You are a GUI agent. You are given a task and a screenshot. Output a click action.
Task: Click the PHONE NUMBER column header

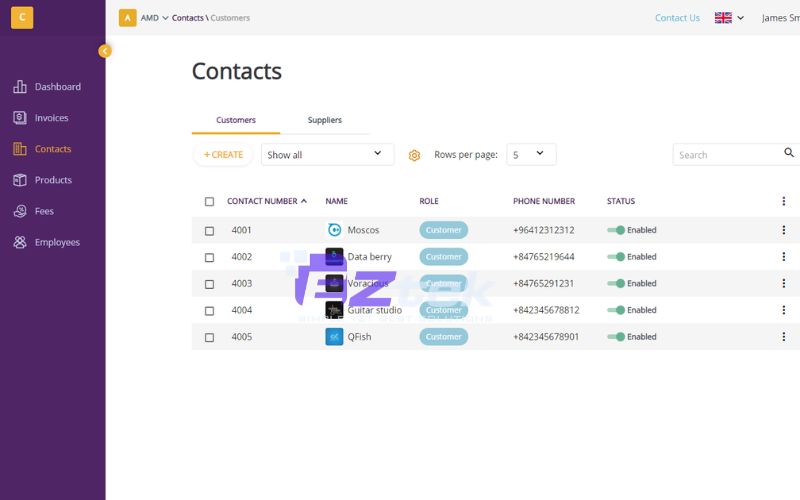pyautogui.click(x=544, y=201)
